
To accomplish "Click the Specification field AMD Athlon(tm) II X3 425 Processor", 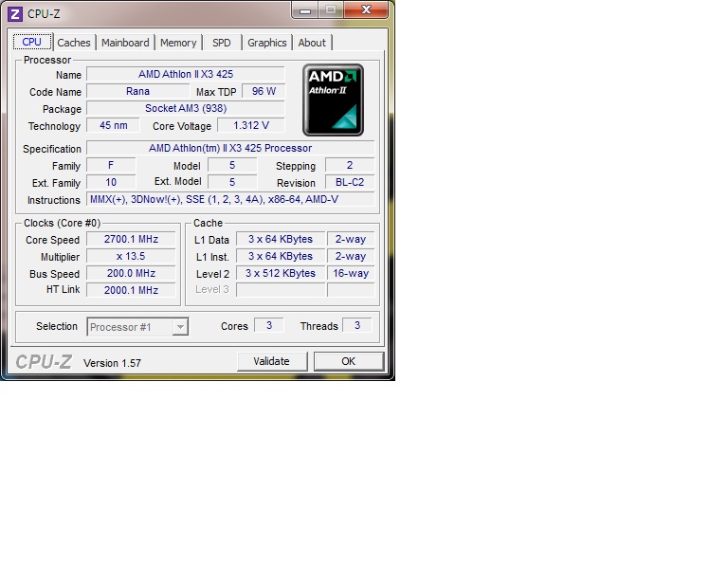I will [x=230, y=148].
